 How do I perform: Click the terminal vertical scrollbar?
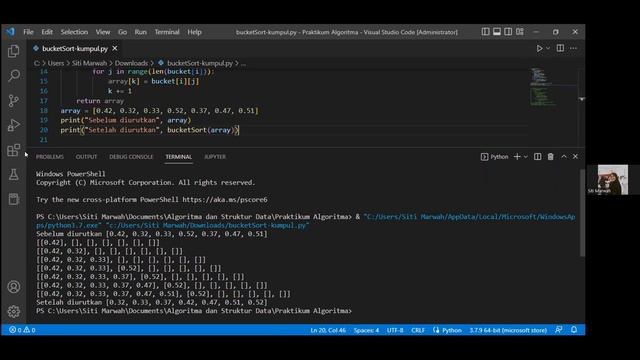(x=582, y=213)
